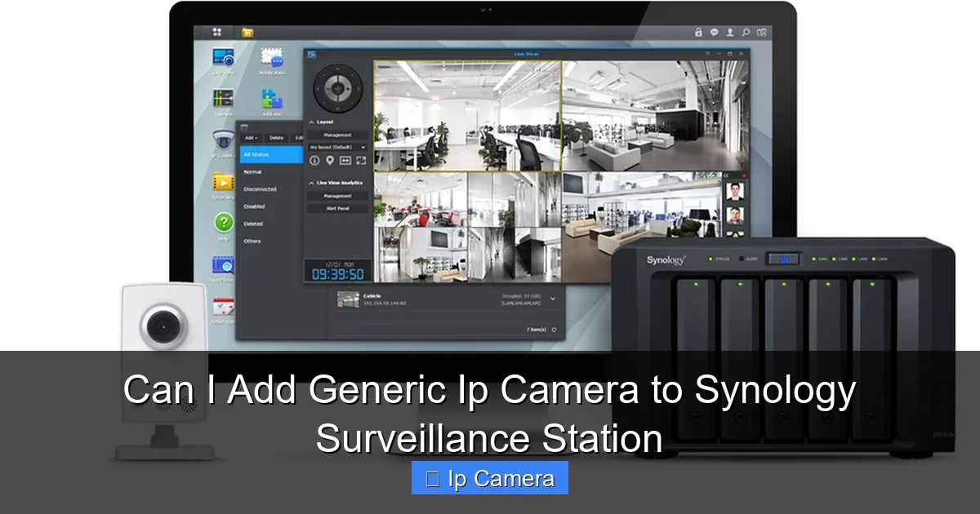
Task: Click the camera information icon
Action: (314, 161)
